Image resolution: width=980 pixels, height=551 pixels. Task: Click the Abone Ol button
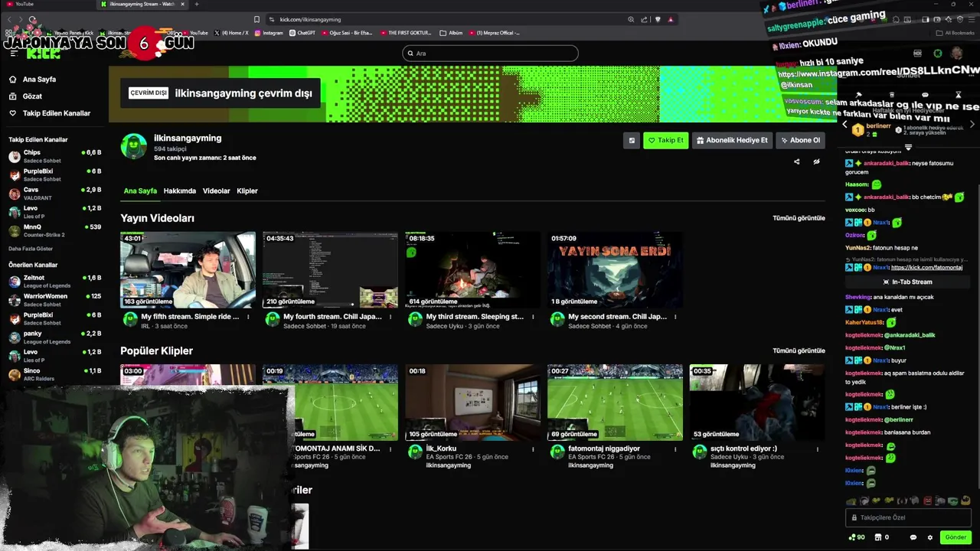point(800,140)
